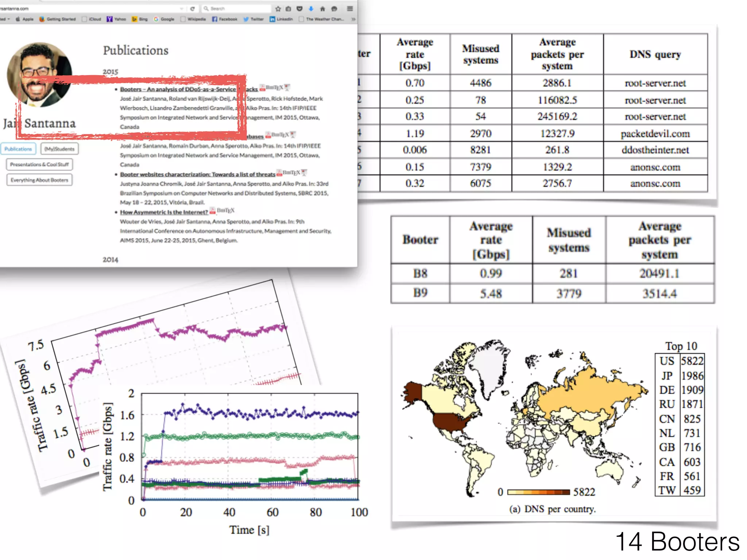Click the reload page icon
Screen dimensions: 747x560
(192, 8)
